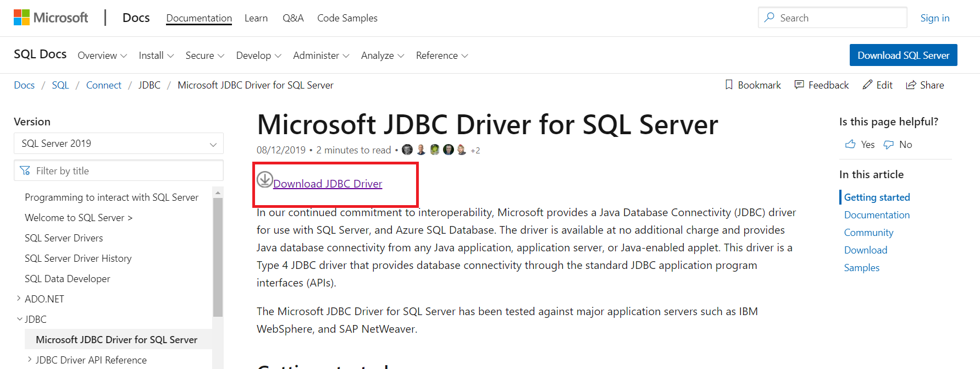
Task: Jump to Samples section
Action: click(862, 268)
